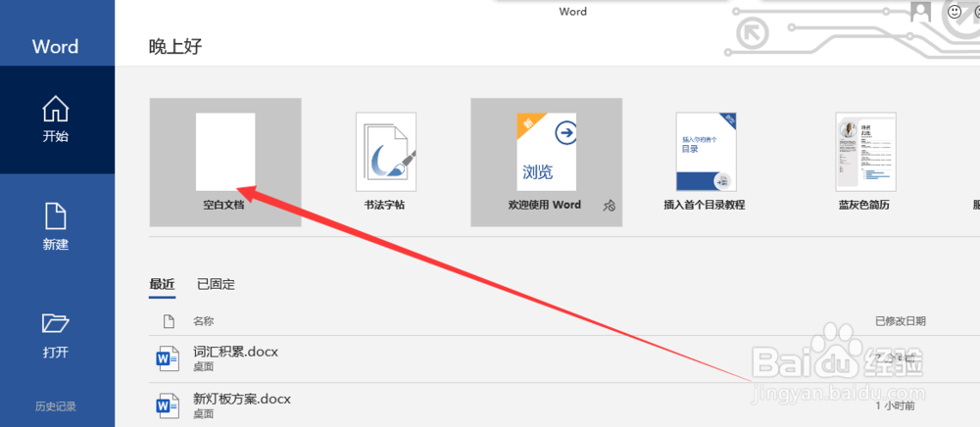This screenshot has height=427, width=980.
Task: Send feedback with the smiley face icon
Action: point(955,11)
